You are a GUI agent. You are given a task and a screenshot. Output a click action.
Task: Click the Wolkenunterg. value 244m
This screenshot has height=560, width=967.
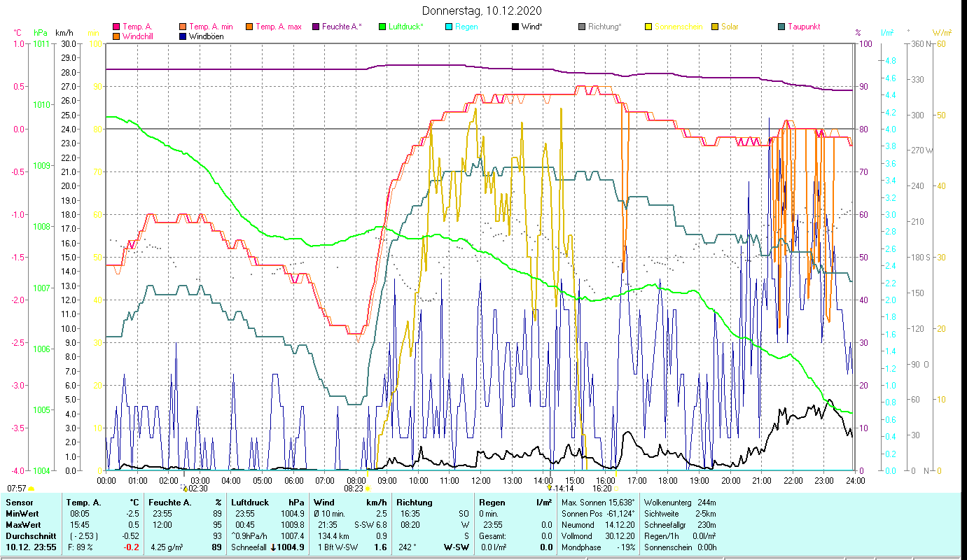(707, 503)
